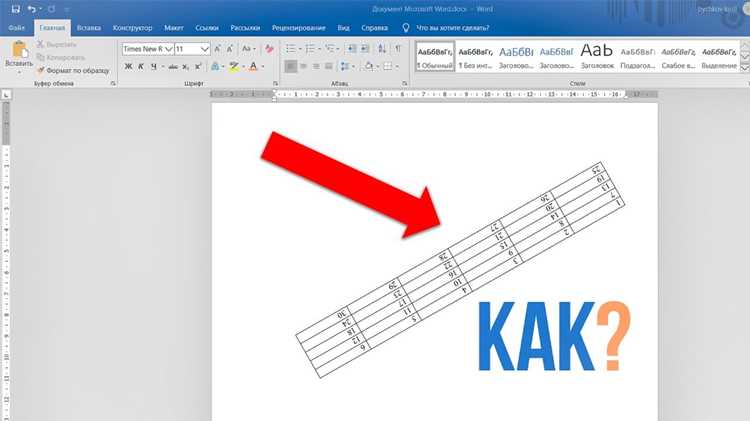This screenshot has width=750, height=421.
Task: Click the Undo arrow icon
Action: coord(31,9)
